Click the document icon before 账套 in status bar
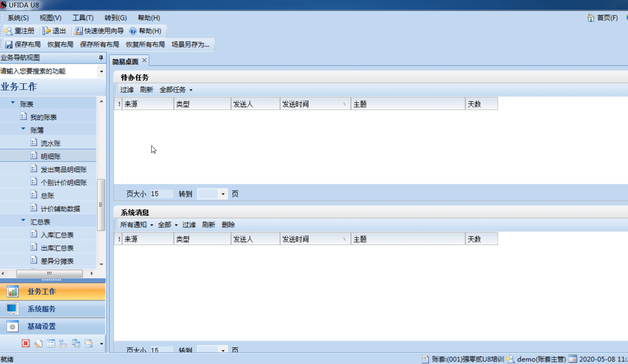 [x=426, y=359]
